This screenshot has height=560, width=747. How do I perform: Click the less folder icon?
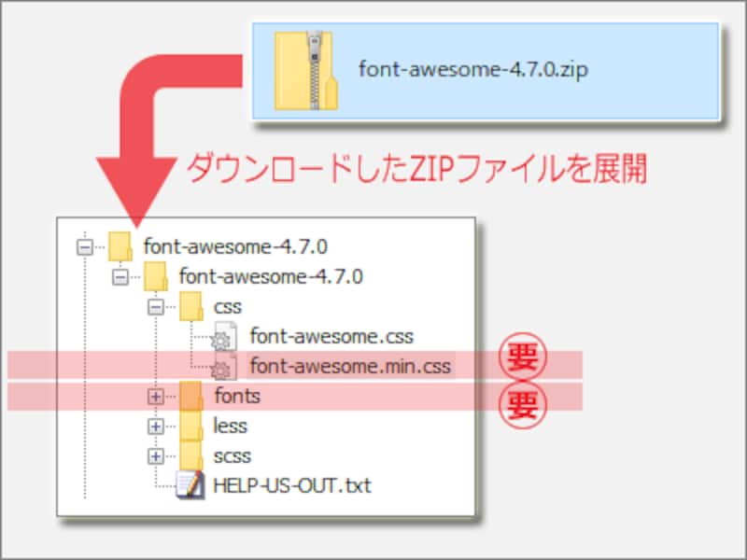[191, 426]
